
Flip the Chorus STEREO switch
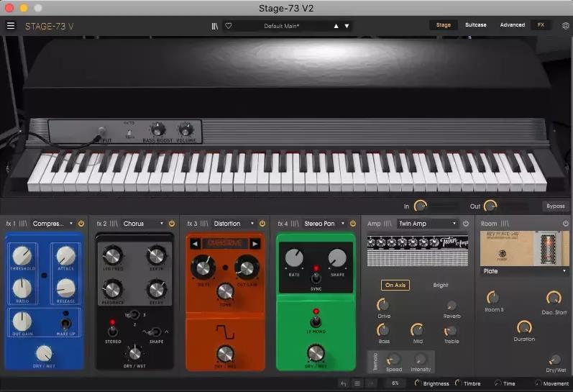pos(113,331)
